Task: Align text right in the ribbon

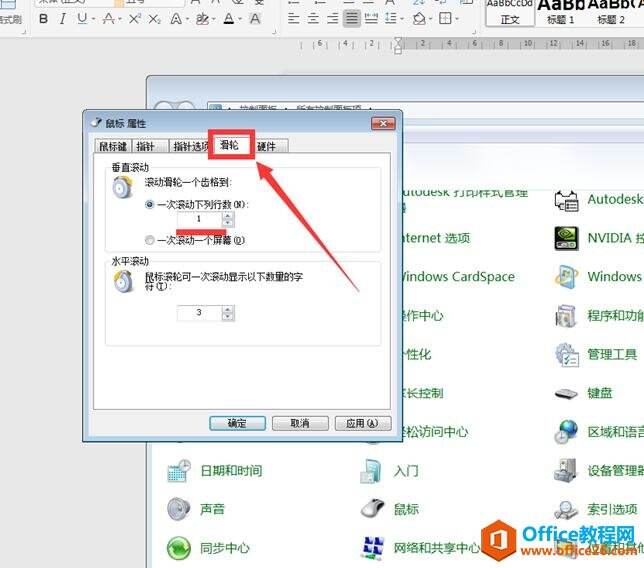Action: [332, 18]
